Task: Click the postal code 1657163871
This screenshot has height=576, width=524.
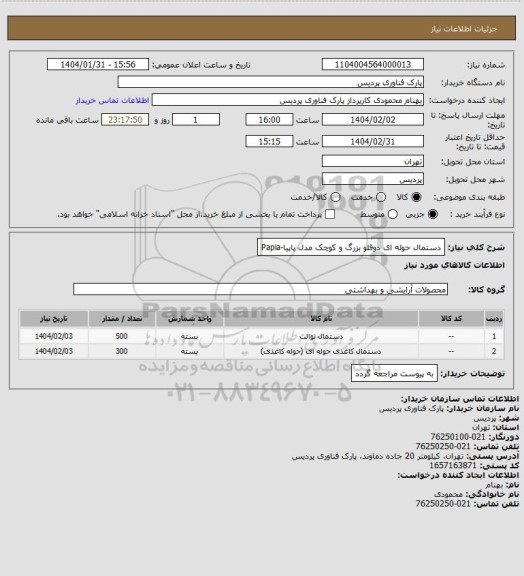Action: point(453,466)
